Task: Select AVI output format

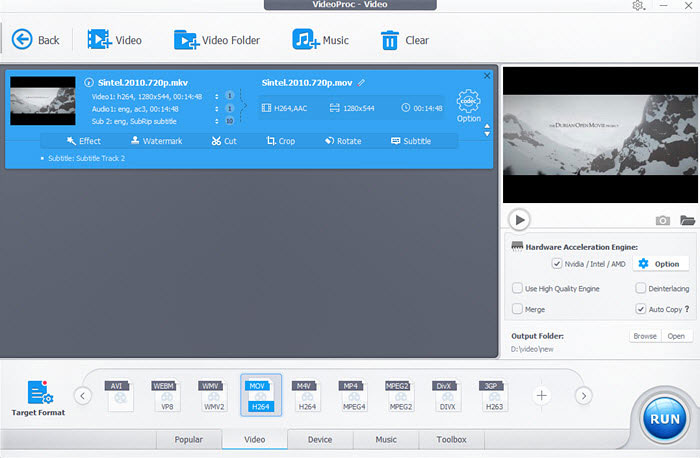Action: (x=118, y=396)
